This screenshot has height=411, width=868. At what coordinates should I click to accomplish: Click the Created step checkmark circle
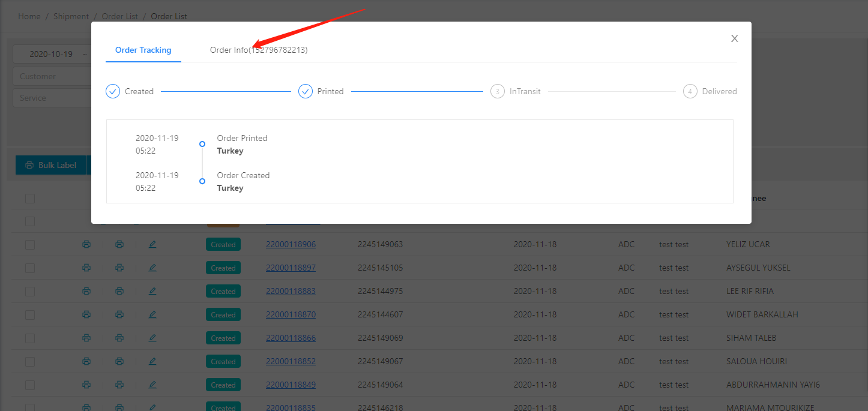[113, 91]
